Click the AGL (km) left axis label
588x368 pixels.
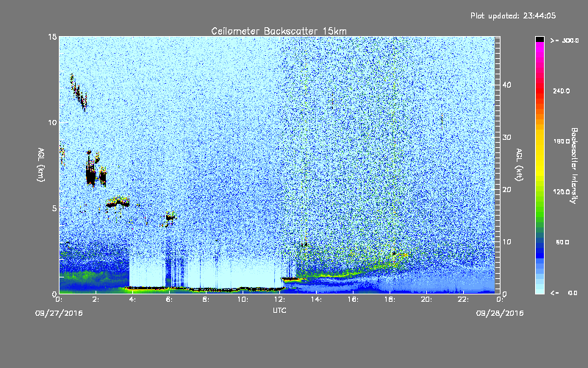click(x=40, y=164)
